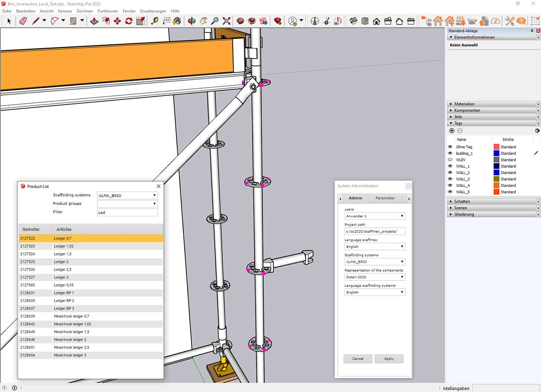The height and width of the screenshot is (392, 541).
Task: Open Representation of the components dropdown
Action: pos(375,277)
